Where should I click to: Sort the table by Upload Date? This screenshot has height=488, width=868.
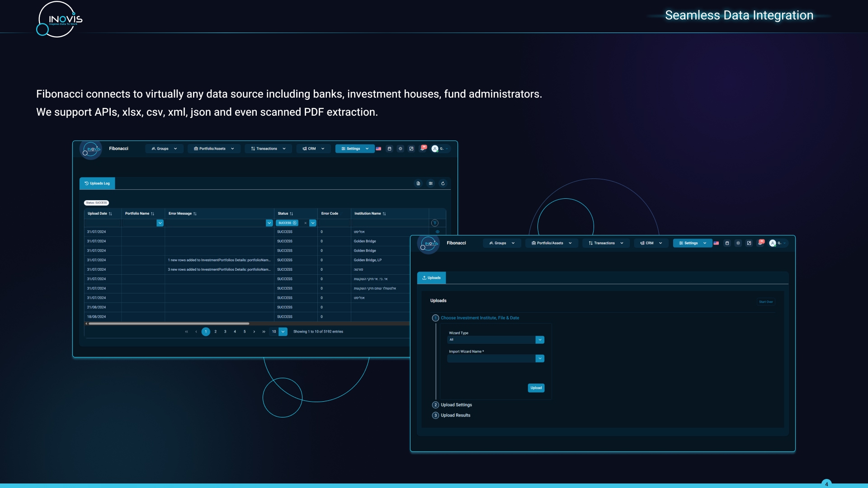coord(110,214)
